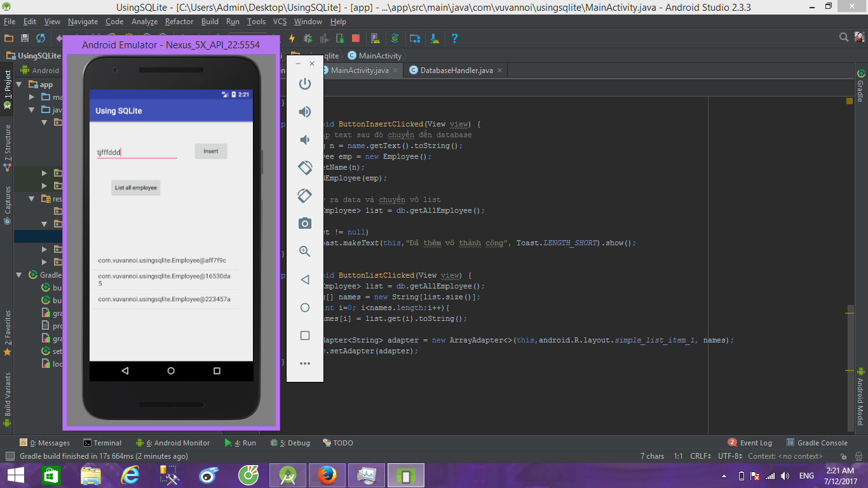
Task: Take an emulator screenshot with the camera icon
Action: click(x=305, y=223)
